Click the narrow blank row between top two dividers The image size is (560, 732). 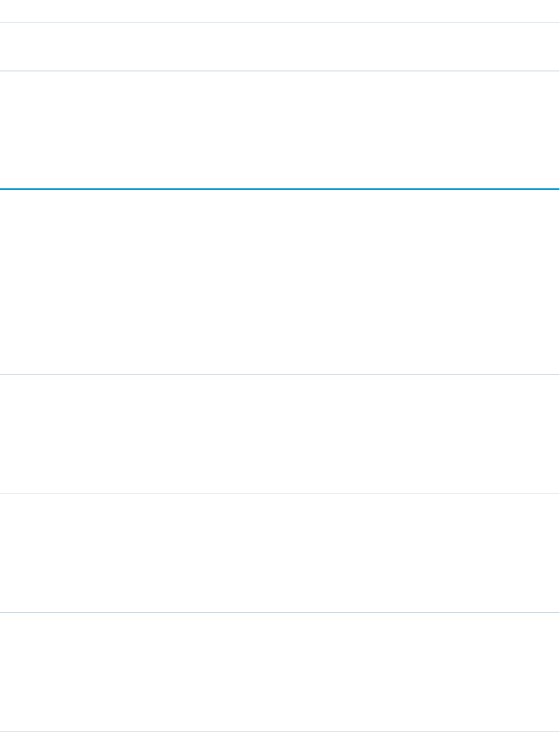click(280, 47)
